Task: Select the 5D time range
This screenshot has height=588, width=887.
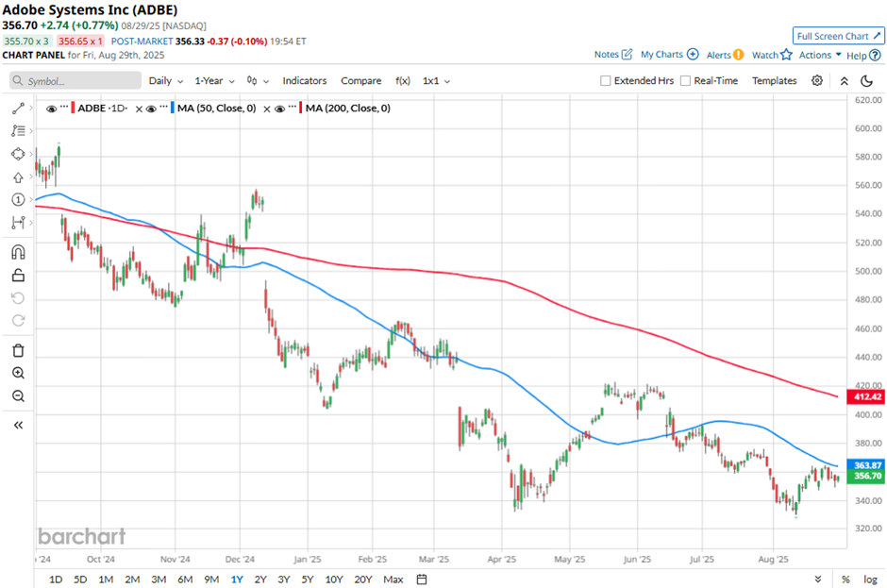Action: tap(80, 579)
